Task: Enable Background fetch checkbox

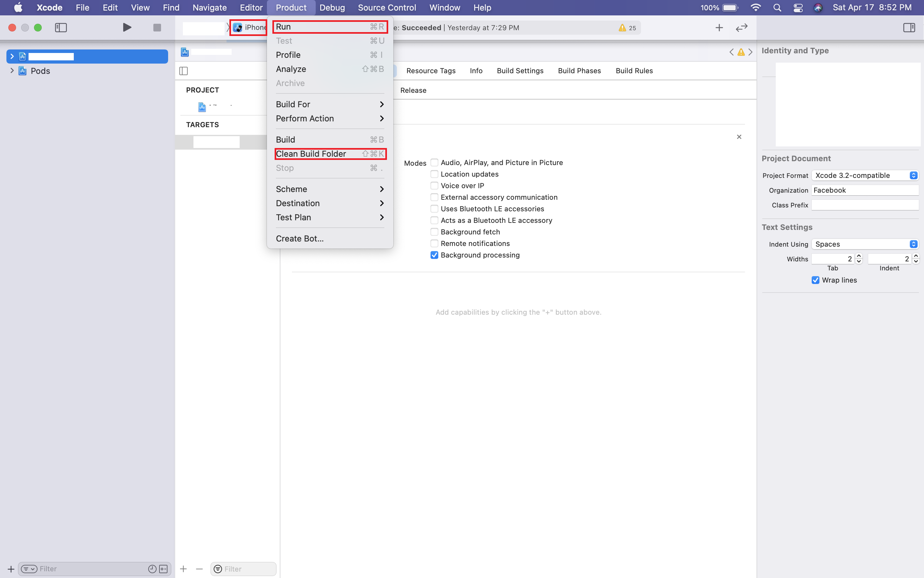Action: (x=434, y=232)
